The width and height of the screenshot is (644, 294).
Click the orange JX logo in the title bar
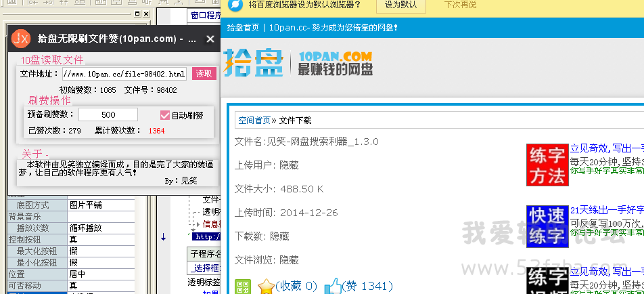tap(20, 39)
